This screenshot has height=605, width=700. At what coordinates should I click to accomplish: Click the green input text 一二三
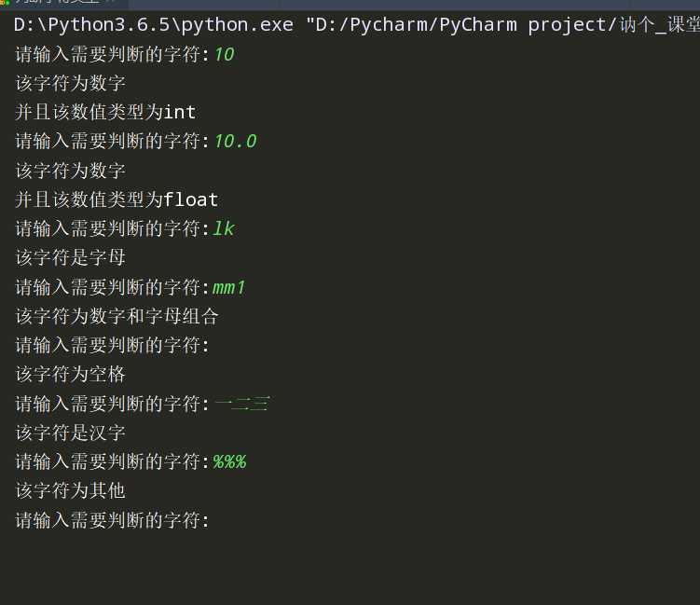tap(241, 404)
